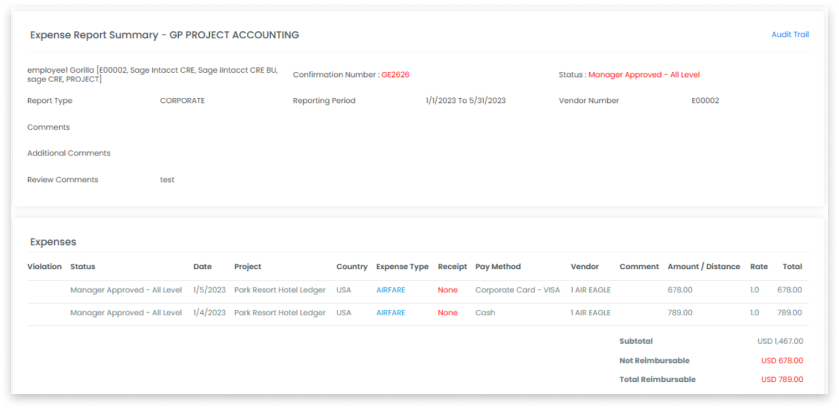The height and width of the screenshot is (409, 839).
Task: Click Park Resort Hotel Ledger on 1/4/2023 row
Action: tap(280, 313)
